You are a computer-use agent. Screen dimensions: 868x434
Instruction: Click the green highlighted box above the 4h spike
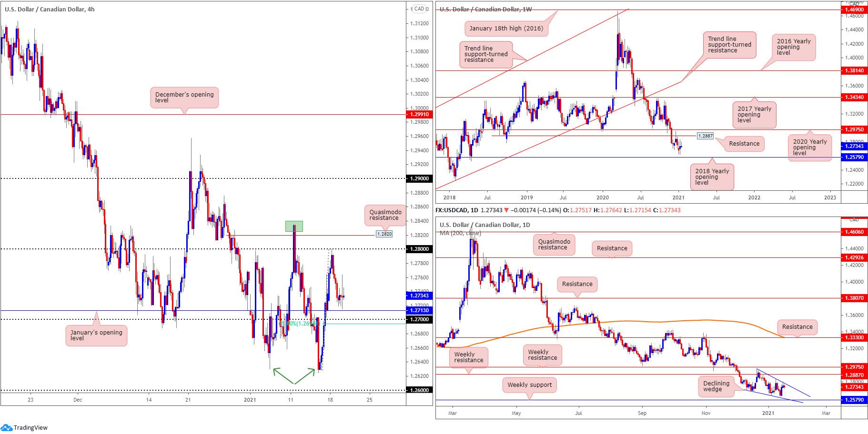coord(294,227)
